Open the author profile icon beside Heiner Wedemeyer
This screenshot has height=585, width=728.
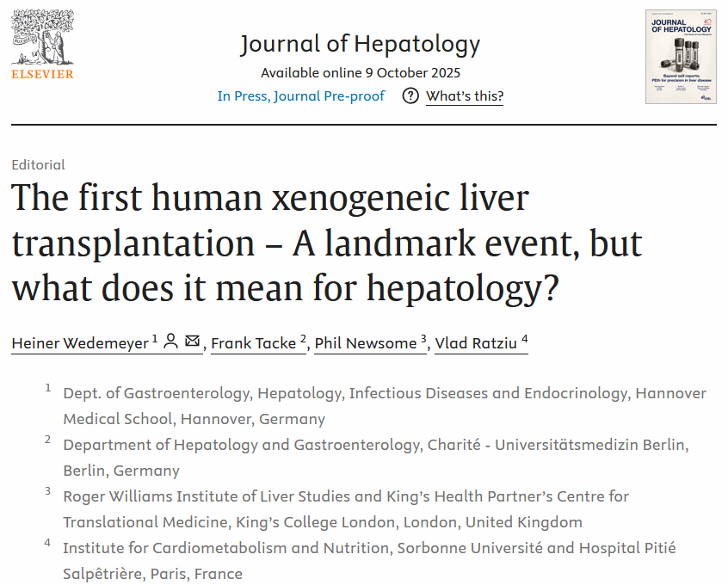click(x=170, y=342)
